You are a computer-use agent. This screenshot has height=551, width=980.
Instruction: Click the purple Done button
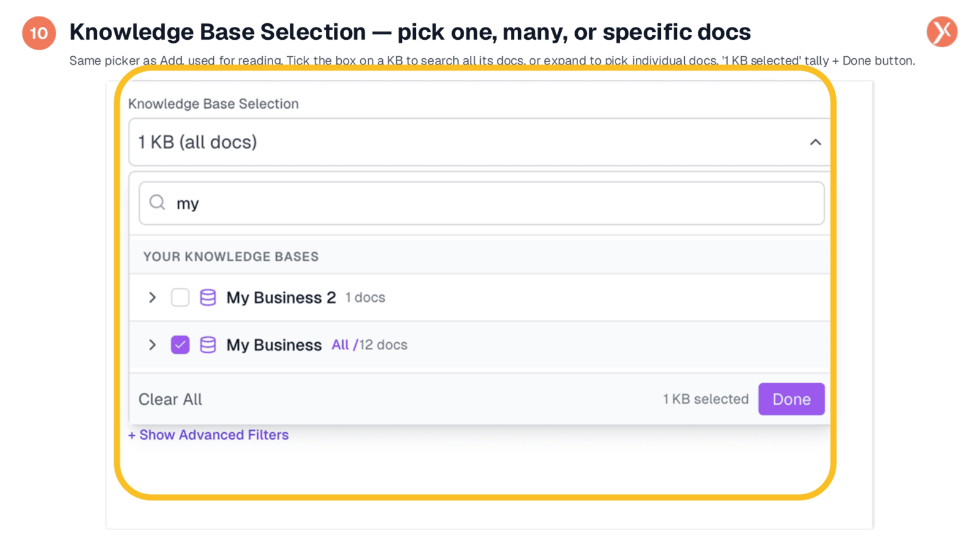coord(791,399)
